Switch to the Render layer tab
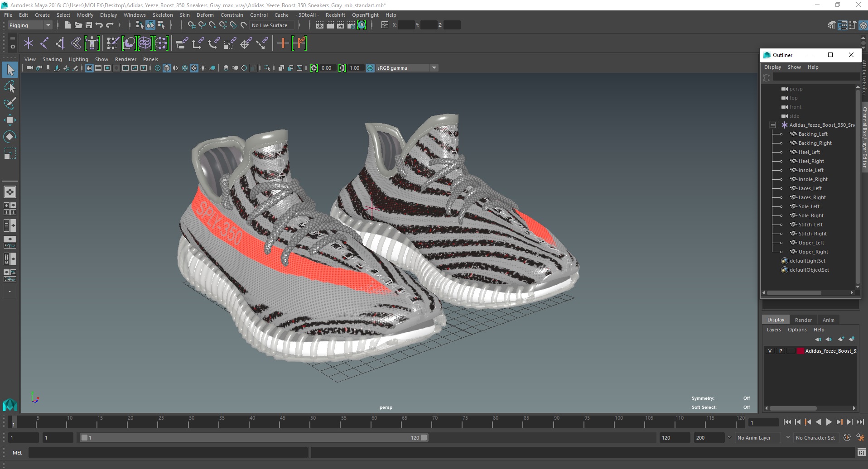868x469 pixels. (x=803, y=320)
